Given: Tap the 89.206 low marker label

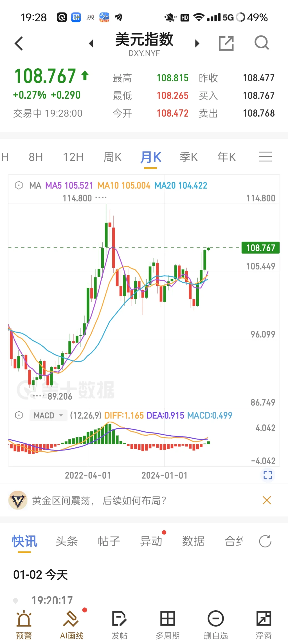Looking at the screenshot, I should 60,396.
